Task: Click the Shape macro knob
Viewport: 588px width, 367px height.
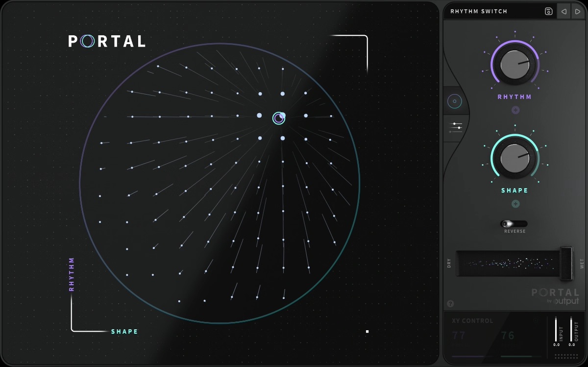Action: (x=514, y=158)
